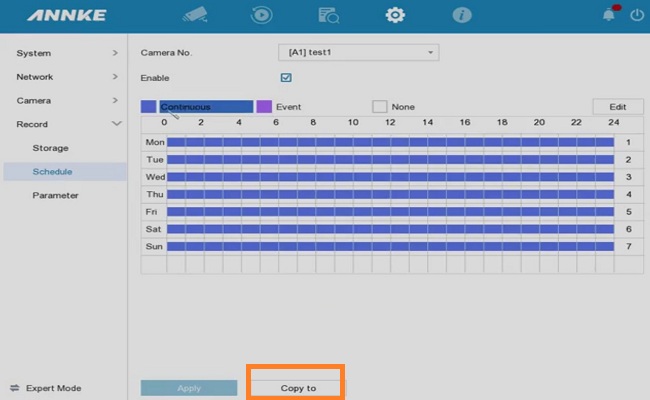Click the power button icon
This screenshot has width=650, height=400.
click(636, 15)
